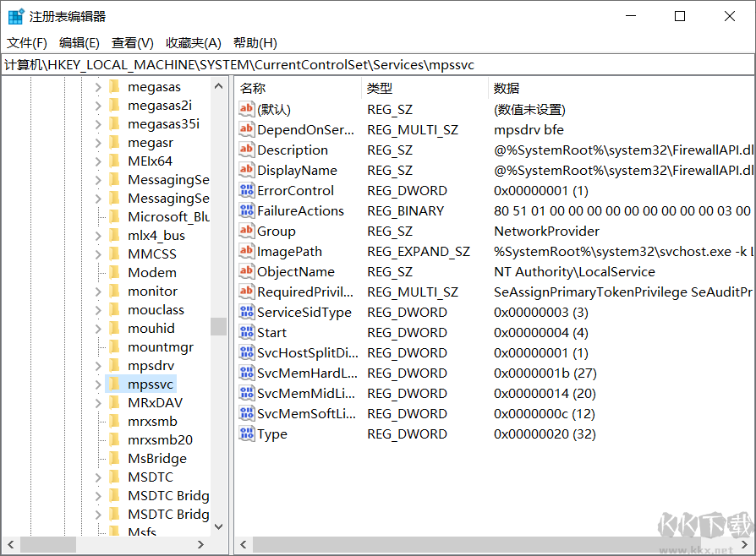Click the mpsdrv folder icon
The height and width of the screenshot is (556, 756).
pos(114,366)
